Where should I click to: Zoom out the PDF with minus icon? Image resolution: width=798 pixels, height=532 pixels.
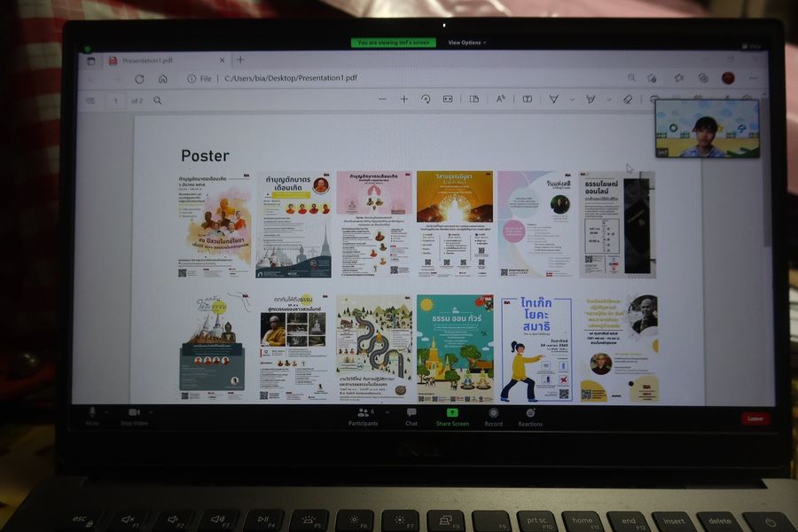382,99
